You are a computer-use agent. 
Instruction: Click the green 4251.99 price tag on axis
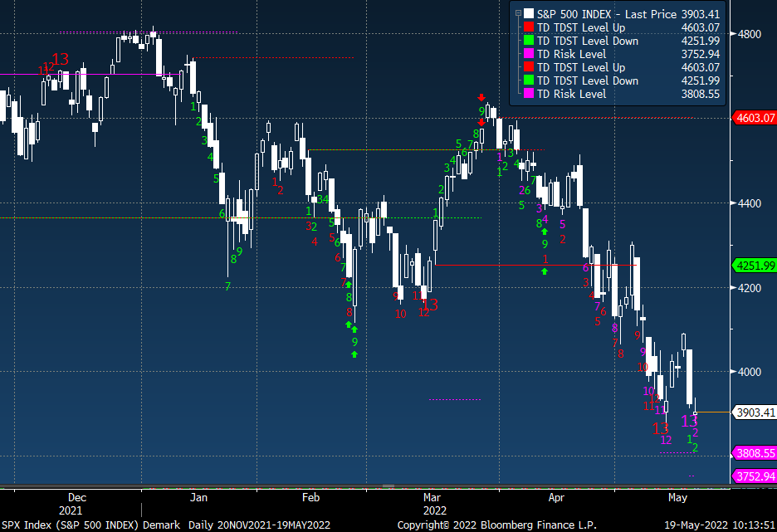click(754, 266)
